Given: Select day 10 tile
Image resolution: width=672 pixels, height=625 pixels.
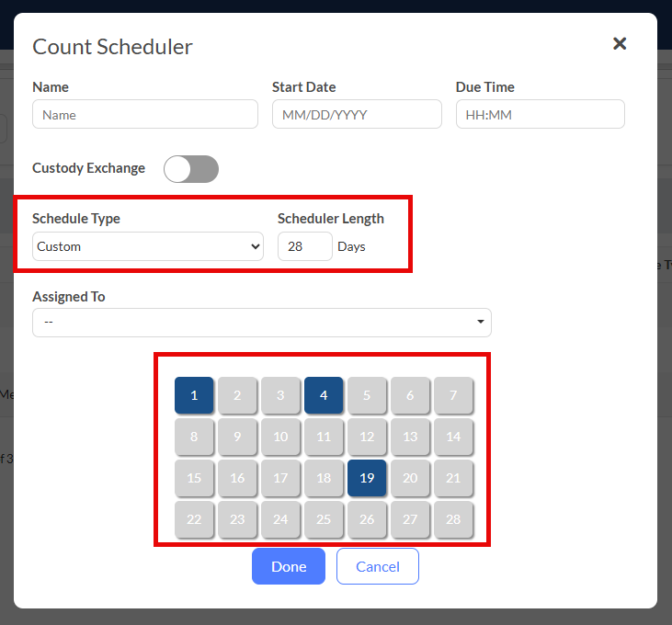Looking at the screenshot, I should [x=280, y=437].
